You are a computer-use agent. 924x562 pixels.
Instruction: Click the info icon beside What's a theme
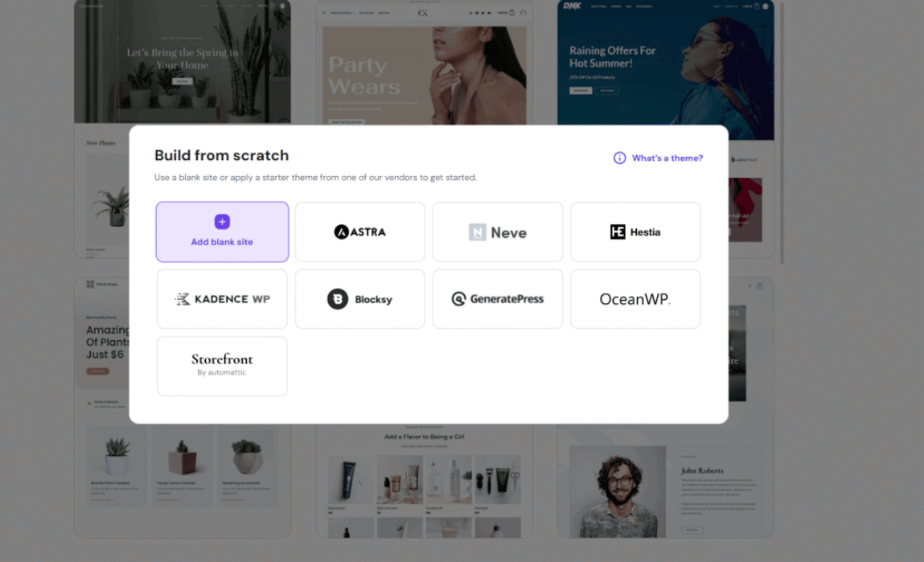pos(619,158)
